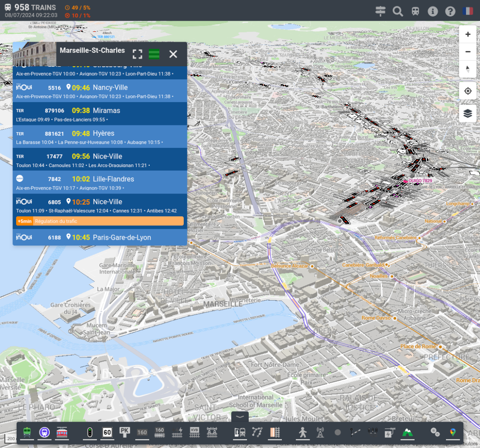Open the map layers selector
The height and width of the screenshot is (448, 480).
pos(468,113)
